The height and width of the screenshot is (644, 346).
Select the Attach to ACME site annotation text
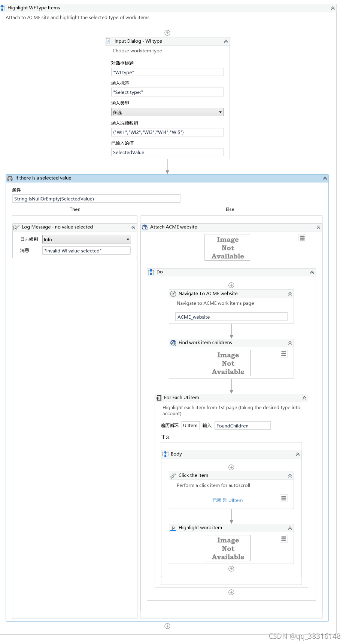click(x=78, y=18)
